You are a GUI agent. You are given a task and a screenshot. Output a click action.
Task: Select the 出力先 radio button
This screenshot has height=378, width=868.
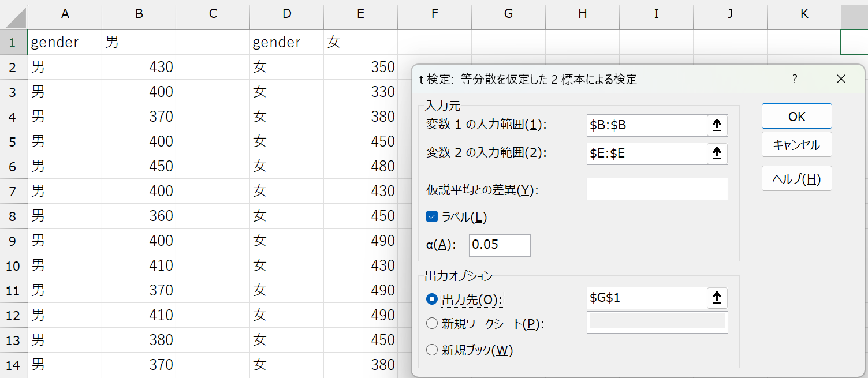pyautogui.click(x=431, y=299)
